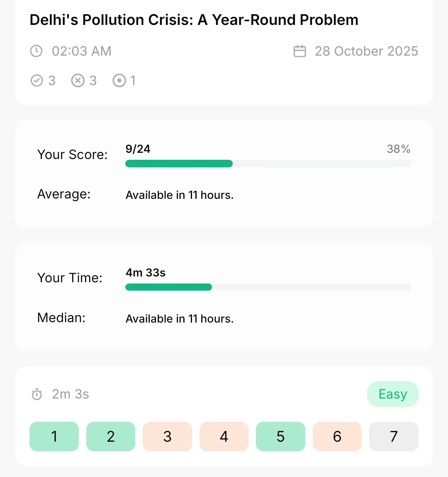The image size is (448, 477).
Task: Click the Delhi's Pollution Crisis title
Action: click(x=194, y=20)
